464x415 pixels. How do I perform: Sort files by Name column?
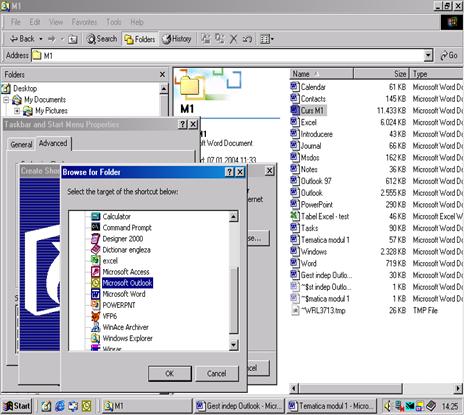pos(322,74)
